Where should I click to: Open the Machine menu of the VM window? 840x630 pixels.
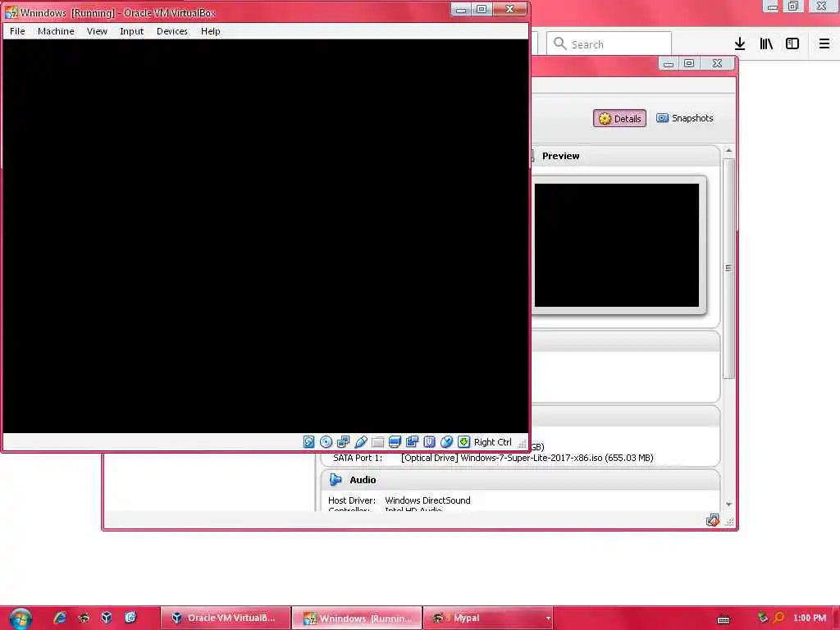point(56,31)
